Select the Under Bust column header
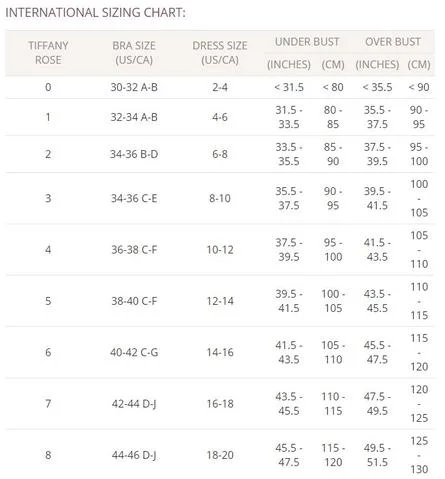The width and height of the screenshot is (445, 479). tap(307, 42)
